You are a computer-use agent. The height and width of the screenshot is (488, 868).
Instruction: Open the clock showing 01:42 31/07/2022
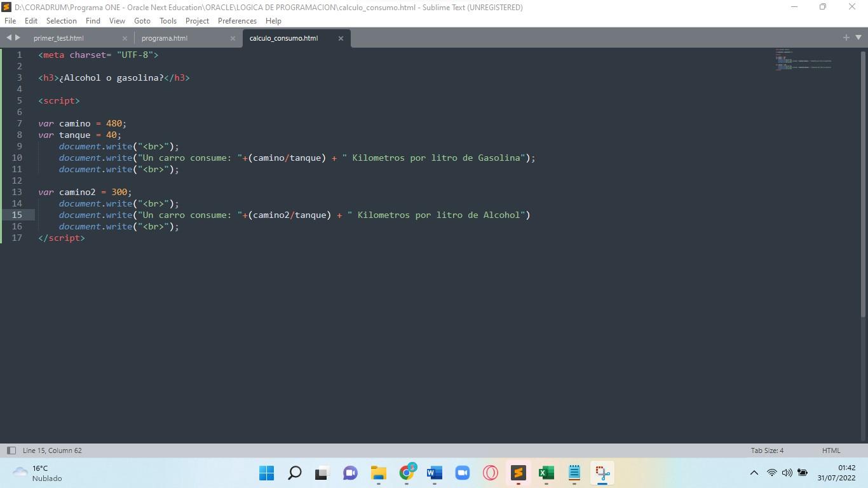[x=836, y=473]
